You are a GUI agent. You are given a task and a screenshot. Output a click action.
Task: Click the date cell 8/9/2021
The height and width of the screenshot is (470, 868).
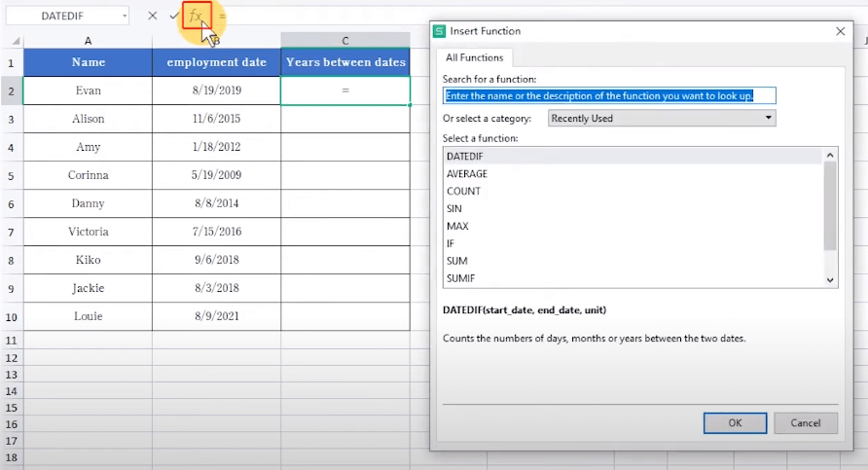[216, 316]
